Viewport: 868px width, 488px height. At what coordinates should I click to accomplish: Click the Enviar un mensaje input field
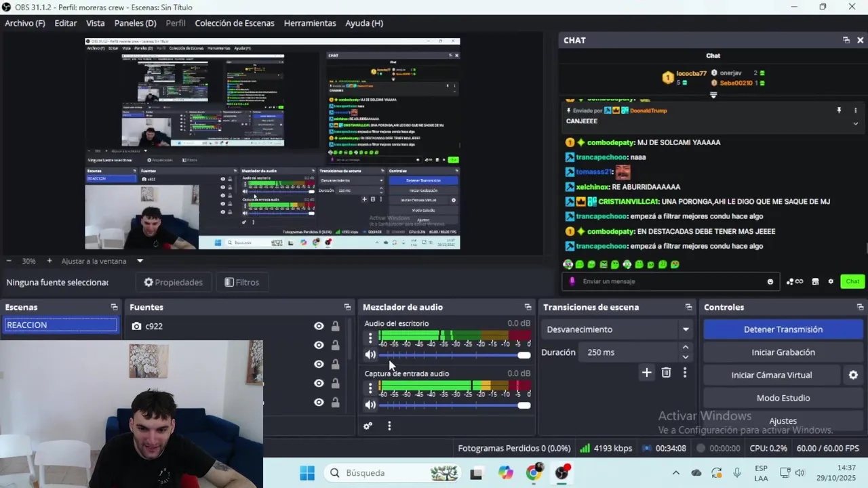pos(671,281)
